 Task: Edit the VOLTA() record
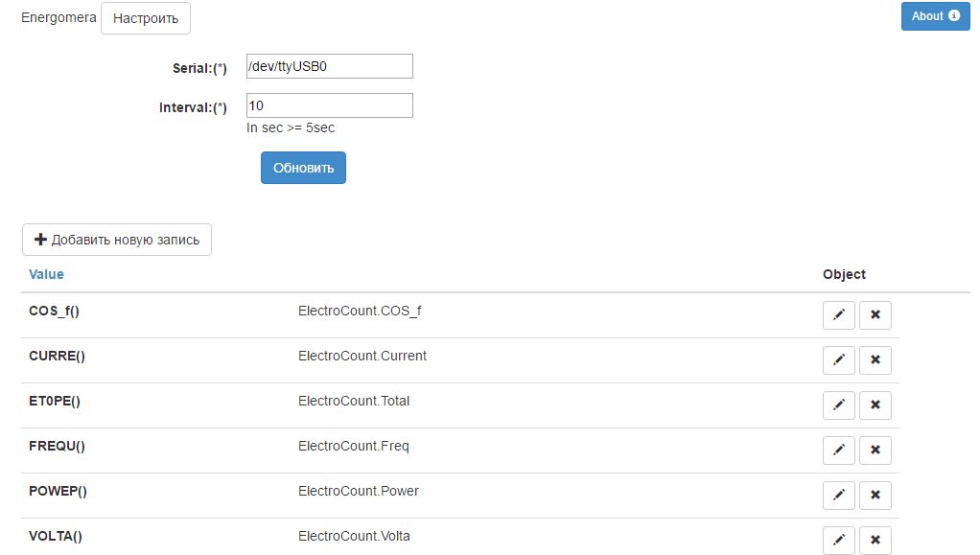pos(838,540)
